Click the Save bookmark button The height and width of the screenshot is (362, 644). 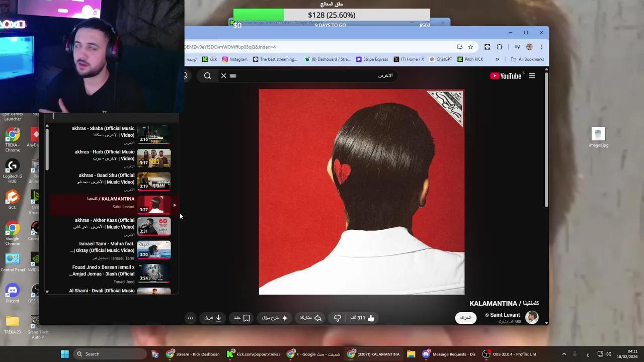click(242, 318)
